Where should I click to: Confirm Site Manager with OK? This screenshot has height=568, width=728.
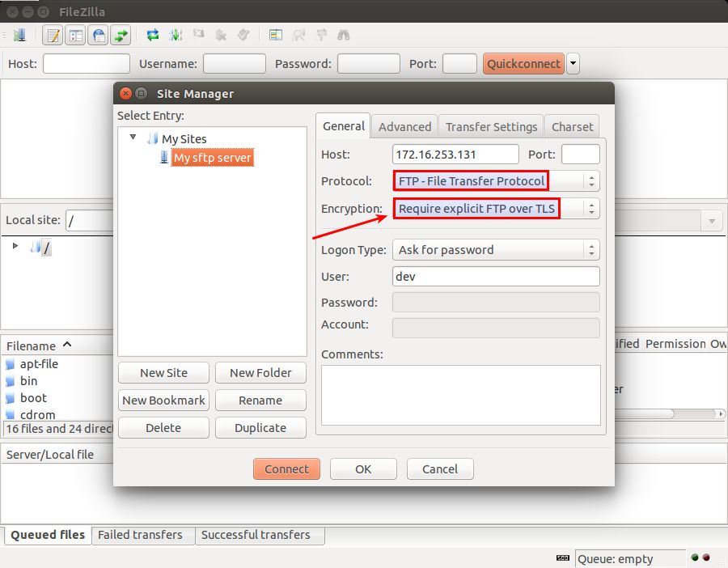pyautogui.click(x=363, y=469)
